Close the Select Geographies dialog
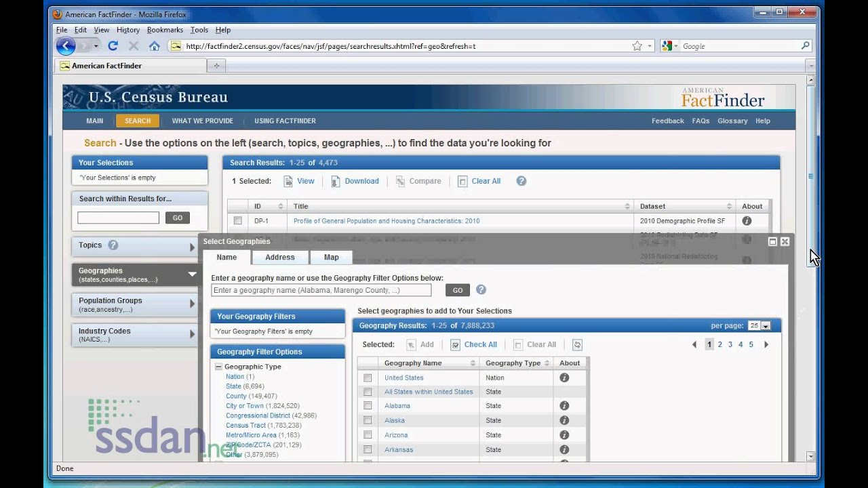The height and width of the screenshot is (488, 868). (785, 241)
